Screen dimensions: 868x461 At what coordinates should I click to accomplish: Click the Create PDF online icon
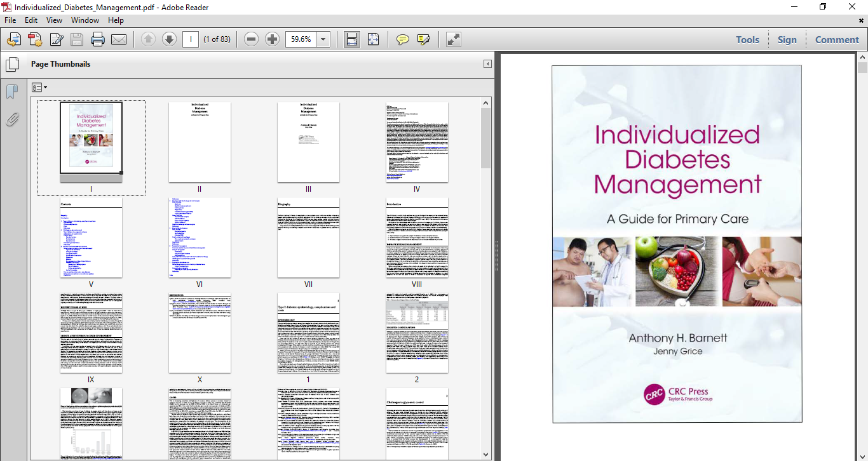tap(13, 39)
